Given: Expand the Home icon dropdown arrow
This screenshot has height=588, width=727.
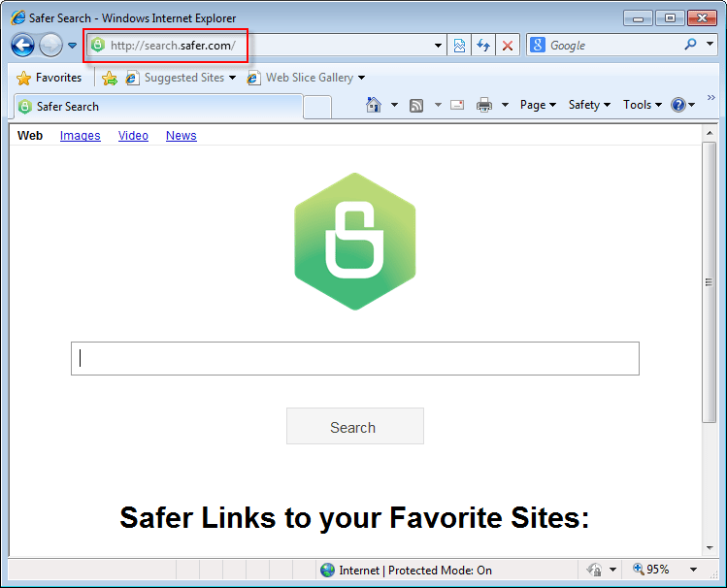Looking at the screenshot, I should coord(394,105).
